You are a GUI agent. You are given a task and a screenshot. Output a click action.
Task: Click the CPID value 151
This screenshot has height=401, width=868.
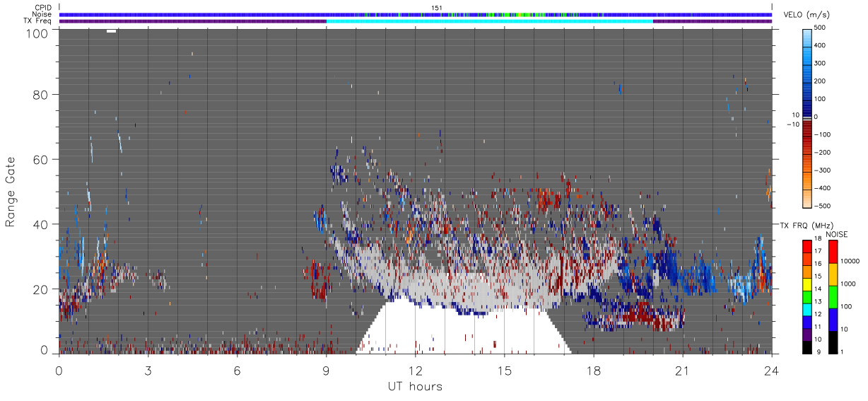click(436, 8)
